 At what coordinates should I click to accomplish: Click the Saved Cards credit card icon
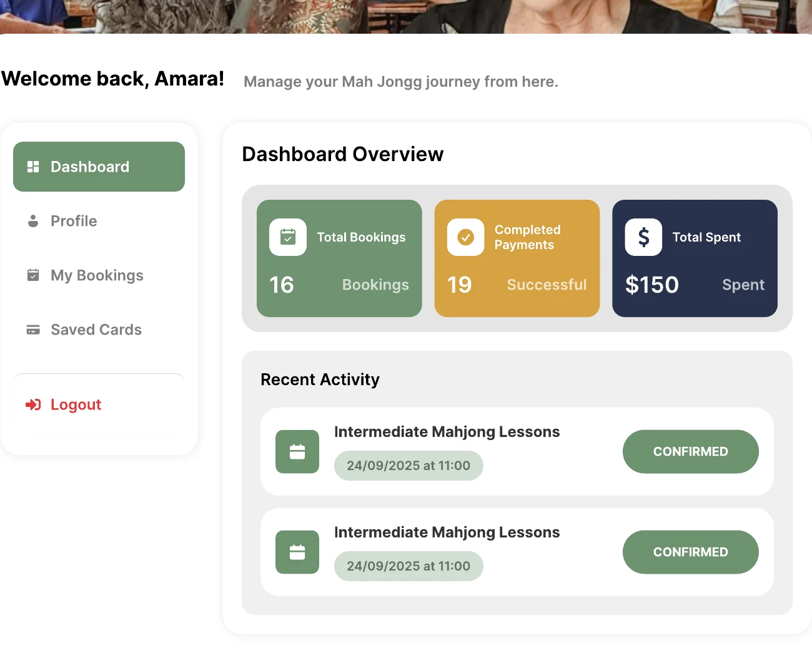[33, 330]
